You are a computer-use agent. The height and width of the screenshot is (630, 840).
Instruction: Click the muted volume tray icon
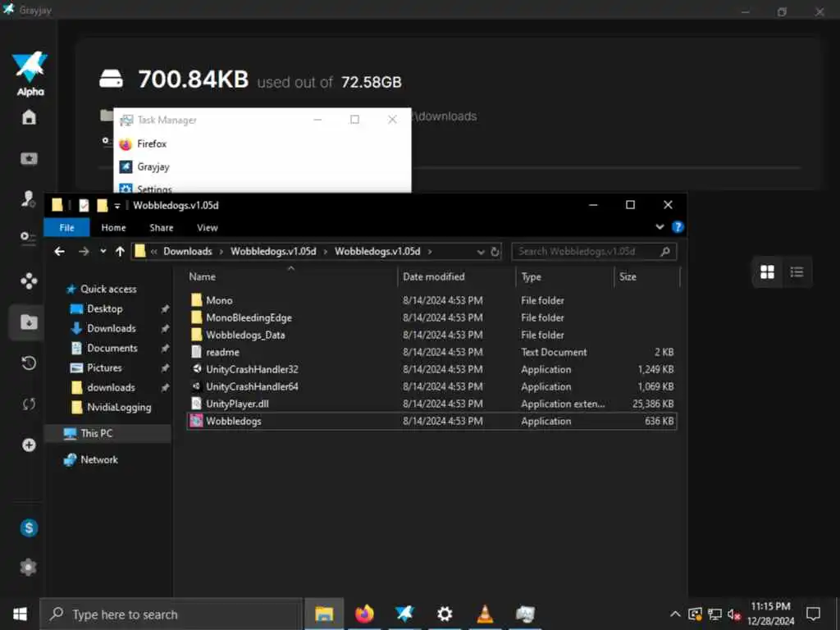734,614
